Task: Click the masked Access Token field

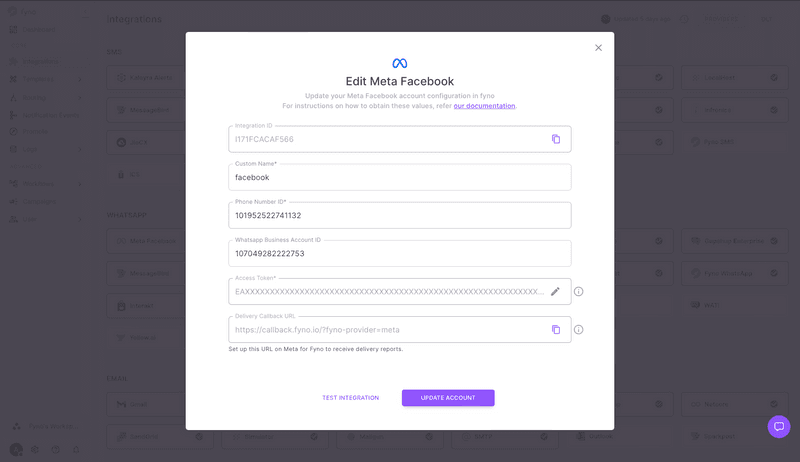Action: coord(390,291)
